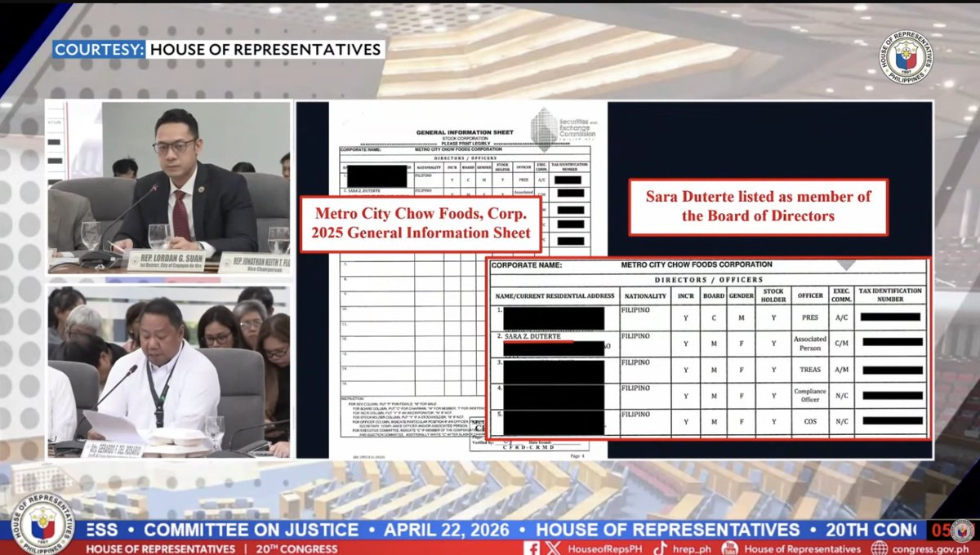Click the 'BOARD' column header in the enlarged table
Image resolution: width=980 pixels, height=555 pixels.
pos(713,295)
